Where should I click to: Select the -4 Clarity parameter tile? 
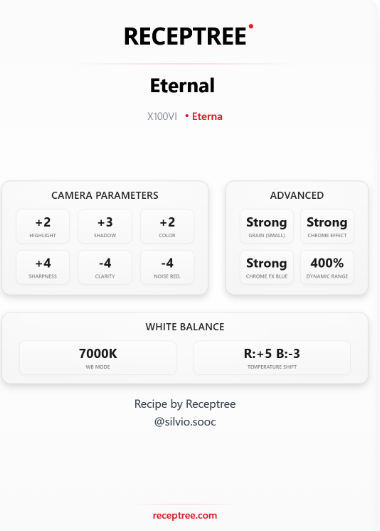tap(105, 268)
